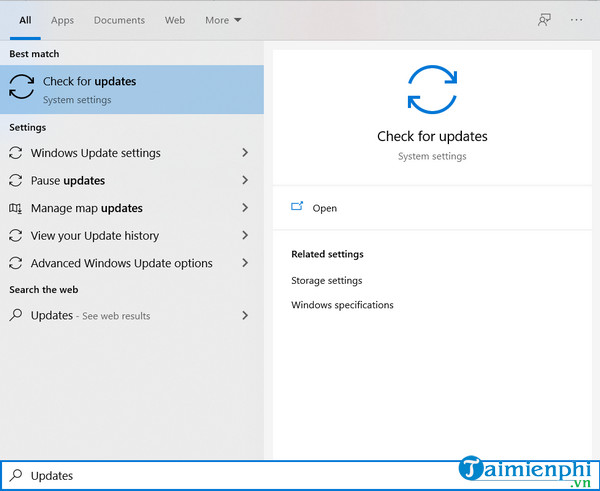Expand the View your Update history chevron

click(245, 235)
